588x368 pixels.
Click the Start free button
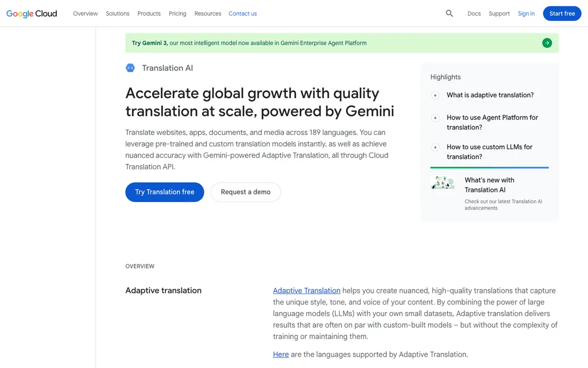[562, 14]
